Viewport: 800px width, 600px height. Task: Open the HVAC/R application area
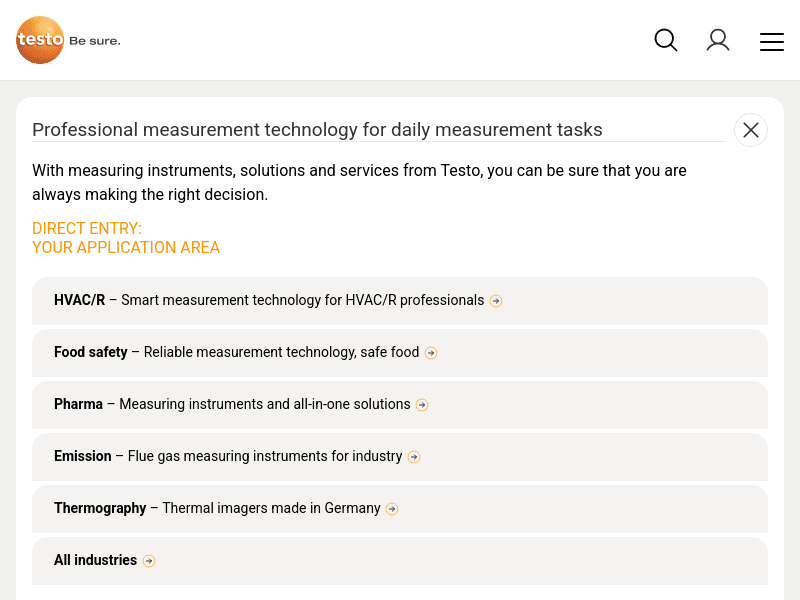coord(270,300)
